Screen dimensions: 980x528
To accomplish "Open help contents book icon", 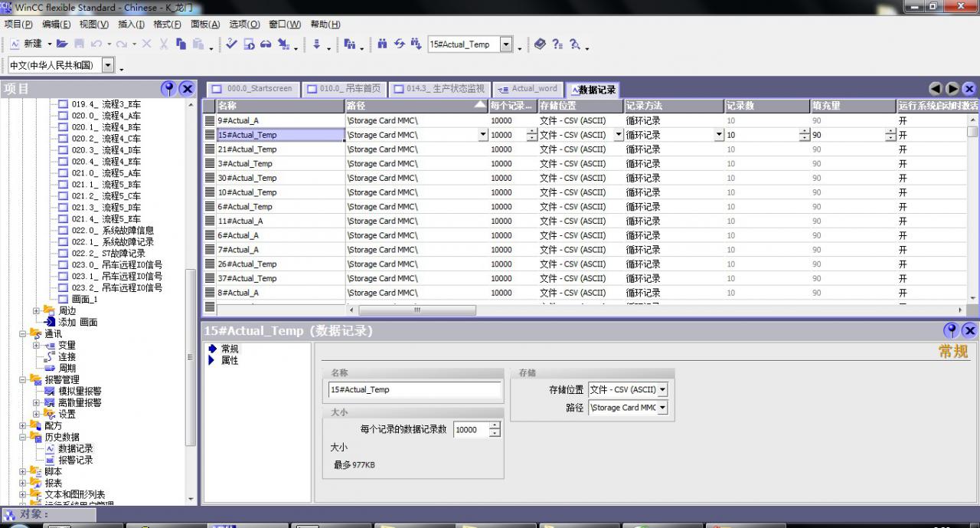I will [x=540, y=44].
